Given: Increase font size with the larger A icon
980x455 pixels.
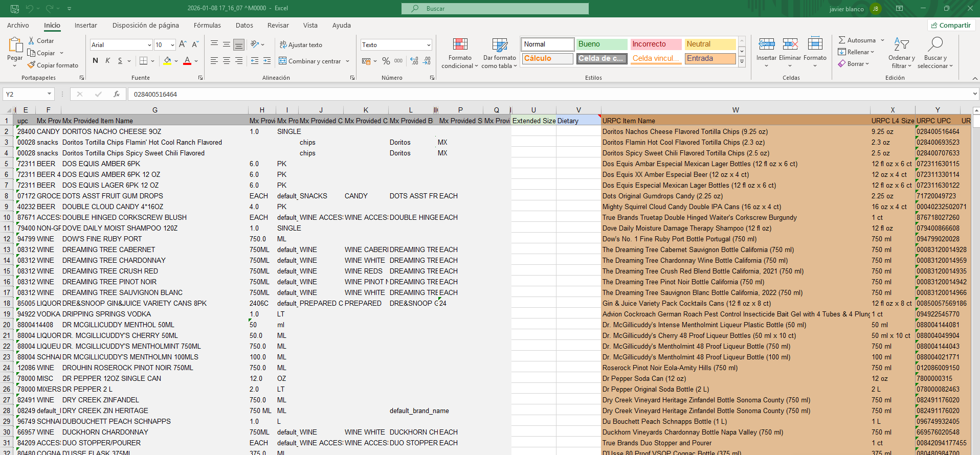Looking at the screenshot, I should click(x=183, y=44).
